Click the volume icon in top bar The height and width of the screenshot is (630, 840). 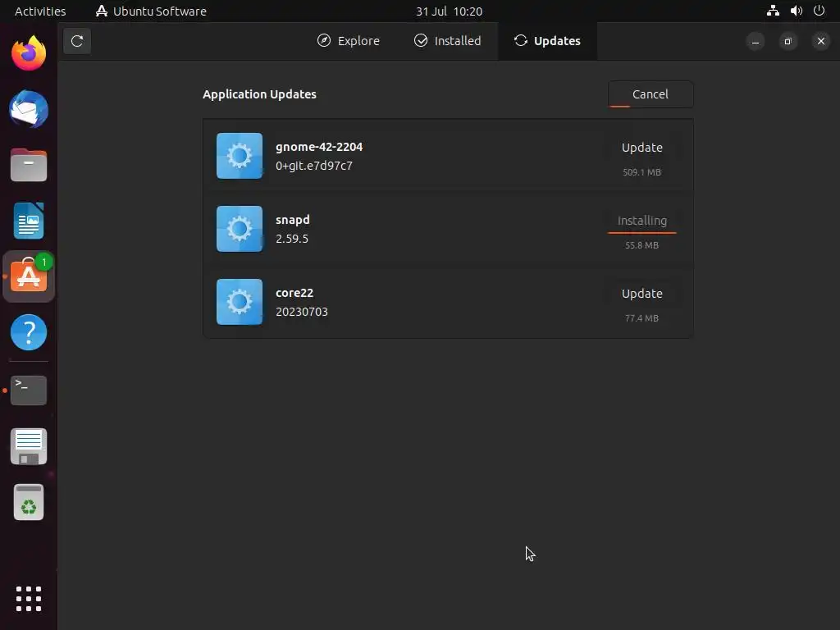796,11
